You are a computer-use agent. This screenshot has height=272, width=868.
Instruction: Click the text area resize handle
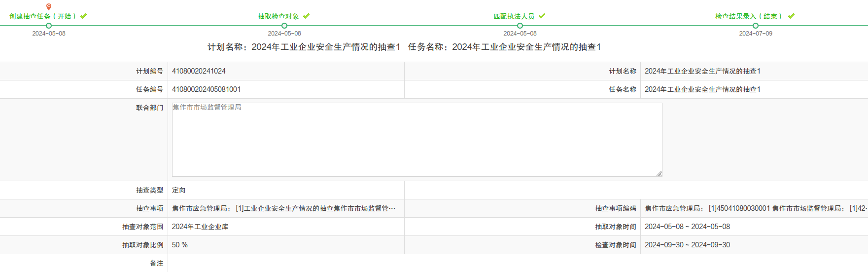659,173
